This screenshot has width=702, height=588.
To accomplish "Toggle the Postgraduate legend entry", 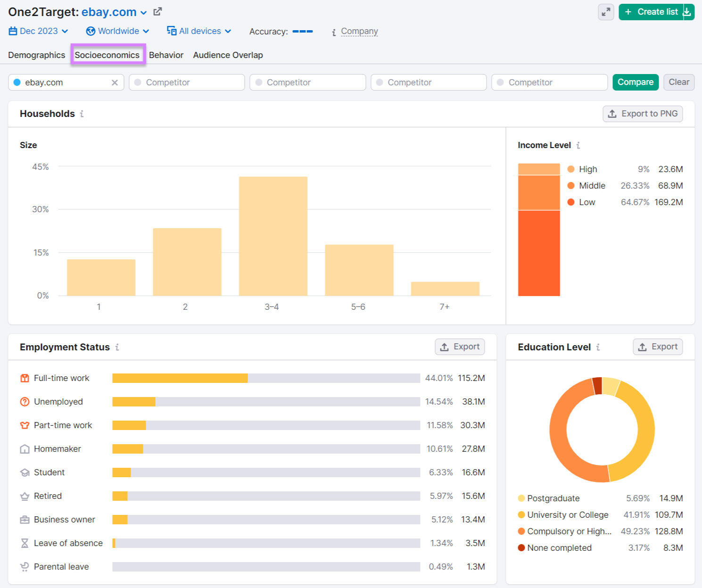I will coord(553,498).
